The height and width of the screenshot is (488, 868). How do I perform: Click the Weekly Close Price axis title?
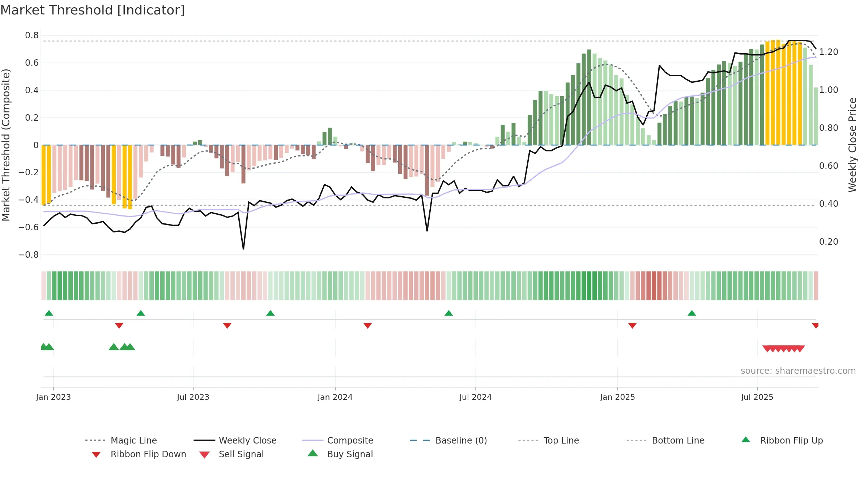[x=852, y=145]
